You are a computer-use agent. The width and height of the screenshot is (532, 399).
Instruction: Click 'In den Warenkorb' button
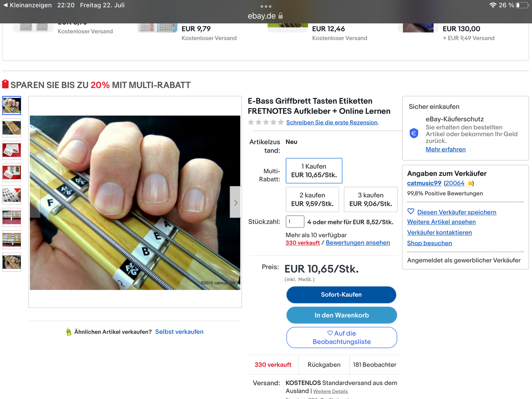click(342, 315)
